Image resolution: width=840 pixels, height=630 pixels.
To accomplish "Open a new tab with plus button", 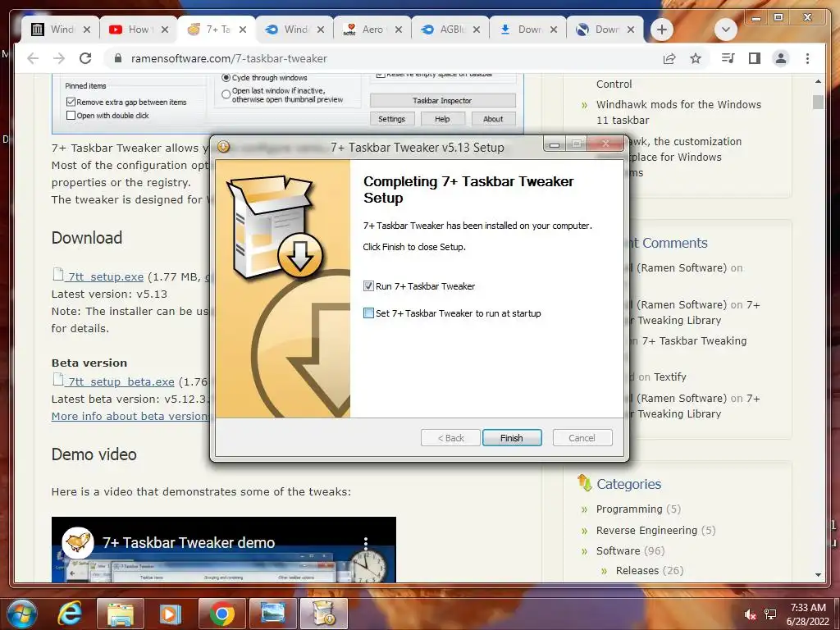I will coord(662,30).
